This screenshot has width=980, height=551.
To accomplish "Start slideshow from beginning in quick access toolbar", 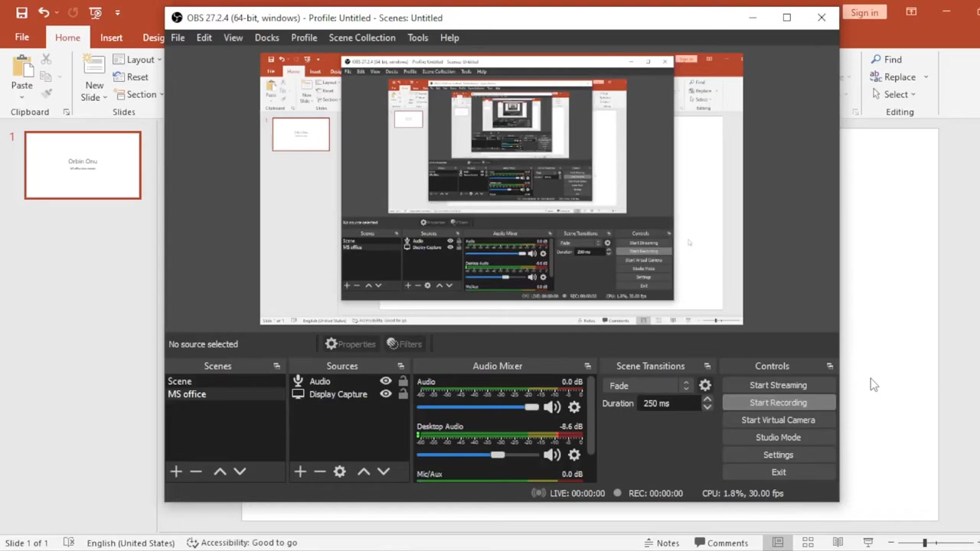I will click(x=95, y=12).
